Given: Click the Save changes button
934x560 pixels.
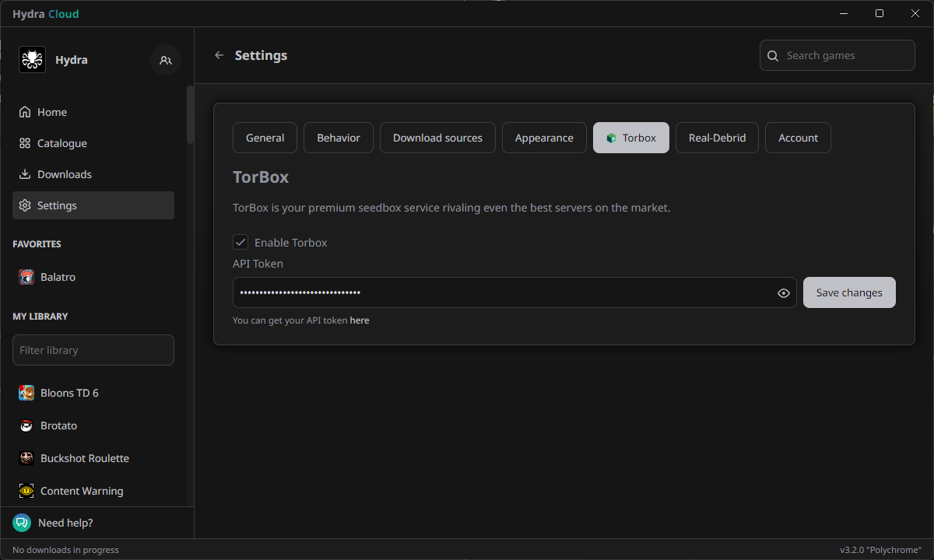Looking at the screenshot, I should coord(849,292).
